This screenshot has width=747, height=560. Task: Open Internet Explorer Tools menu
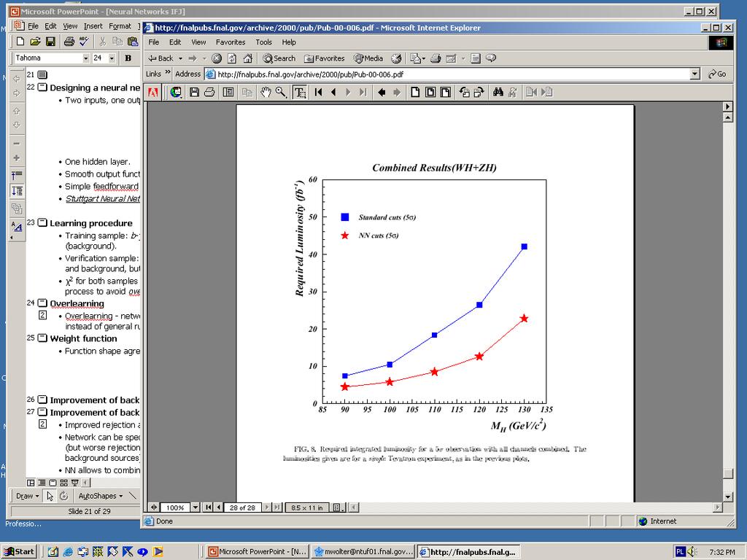click(x=263, y=42)
